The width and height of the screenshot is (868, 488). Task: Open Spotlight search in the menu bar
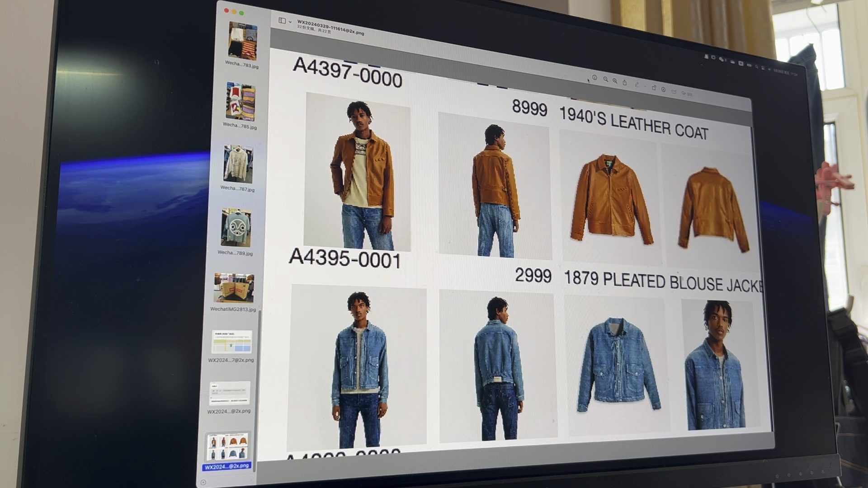[x=757, y=67]
